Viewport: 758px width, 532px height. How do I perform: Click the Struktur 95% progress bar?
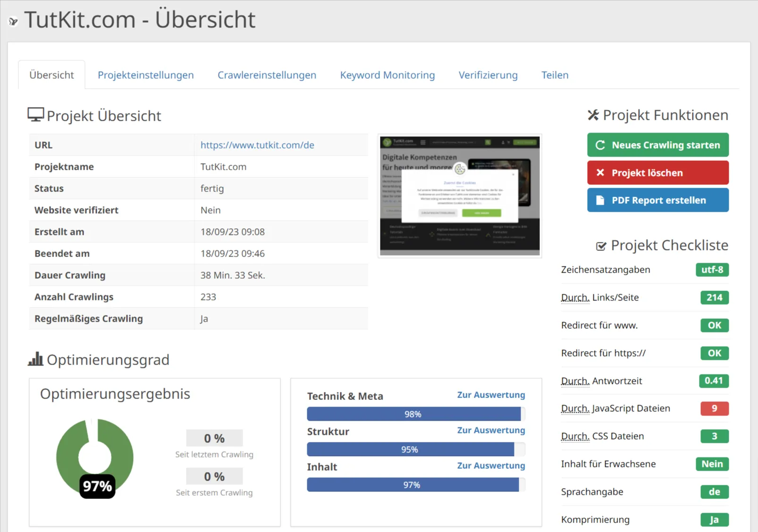click(x=416, y=449)
